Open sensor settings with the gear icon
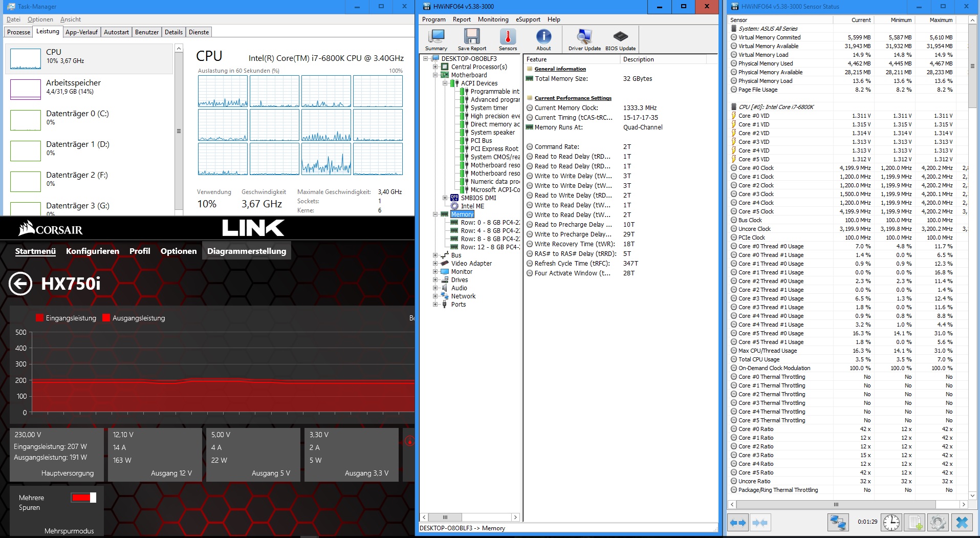Image resolution: width=980 pixels, height=538 pixels. 938,522
